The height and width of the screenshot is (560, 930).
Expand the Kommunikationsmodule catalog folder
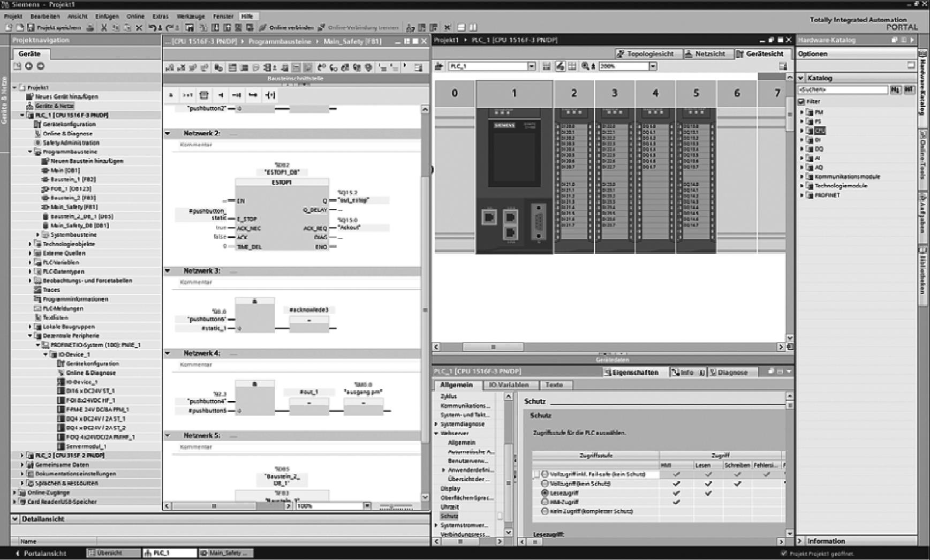pyautogui.click(x=802, y=177)
